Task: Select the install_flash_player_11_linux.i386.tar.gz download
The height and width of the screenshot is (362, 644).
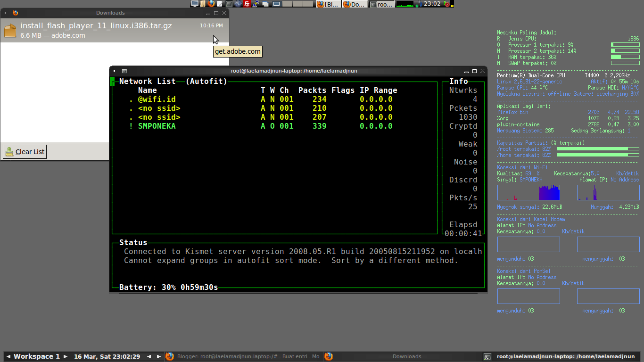Action: [115, 30]
